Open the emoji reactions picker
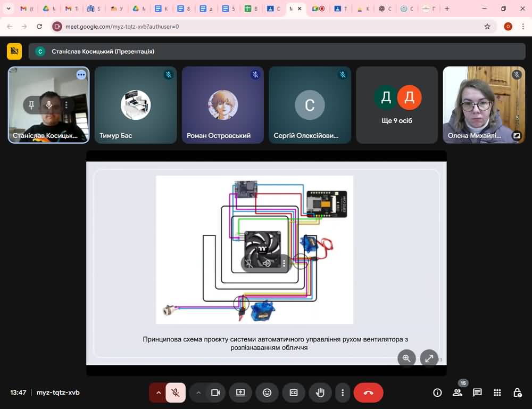532x409 pixels. pyautogui.click(x=267, y=392)
